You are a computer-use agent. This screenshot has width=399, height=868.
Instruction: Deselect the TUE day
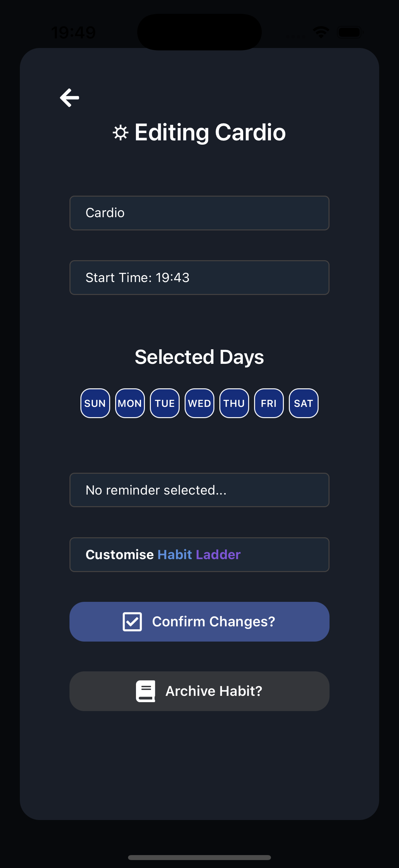coord(164,403)
